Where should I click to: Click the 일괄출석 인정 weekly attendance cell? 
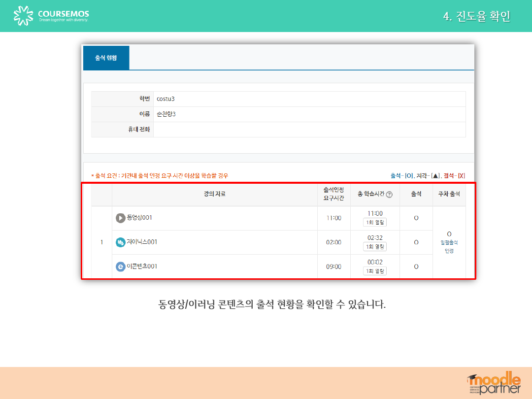click(449, 242)
